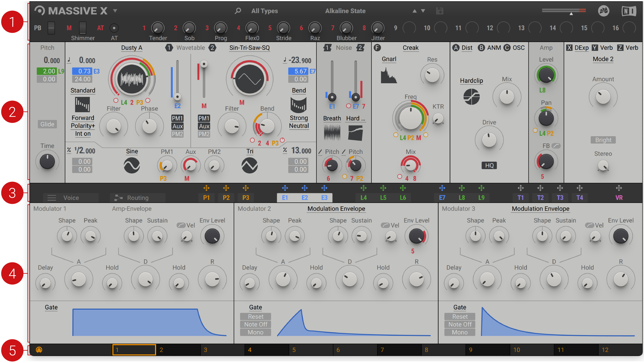Image resolution: width=644 pixels, height=363 pixels.
Task: Toggle Bright mode in reverb
Action: tap(603, 140)
